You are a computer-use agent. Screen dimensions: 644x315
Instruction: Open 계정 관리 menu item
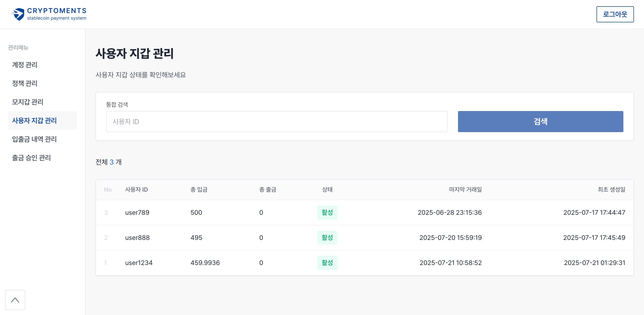pos(25,65)
